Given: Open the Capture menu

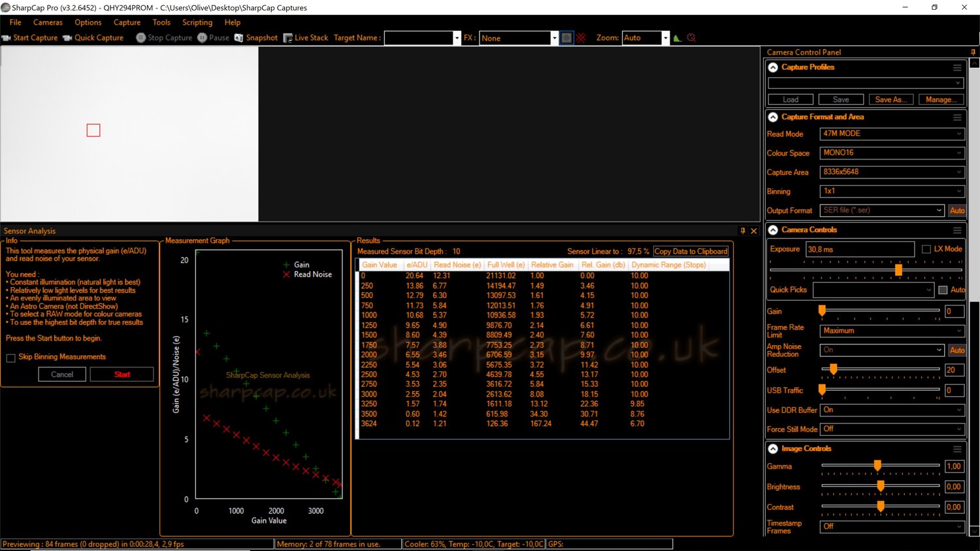Looking at the screenshot, I should [x=127, y=22].
